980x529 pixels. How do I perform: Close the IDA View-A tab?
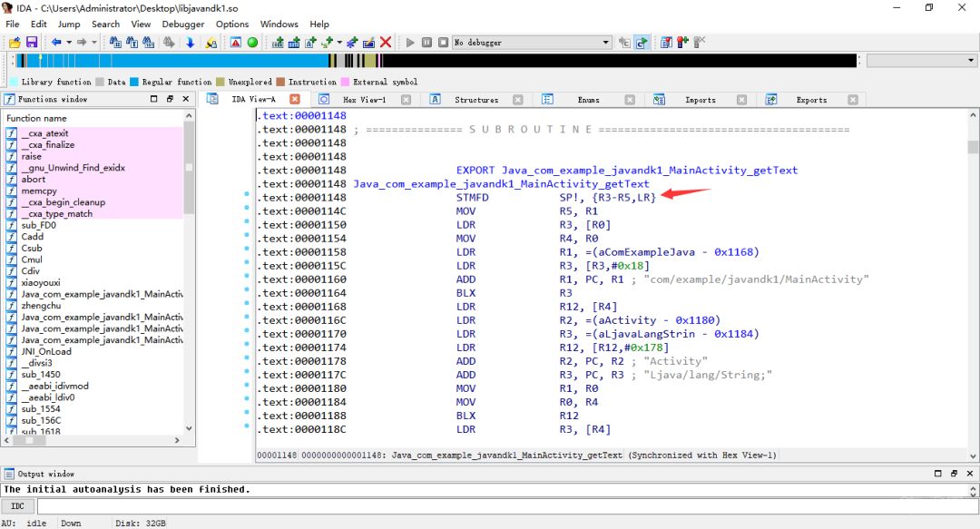pos(295,99)
